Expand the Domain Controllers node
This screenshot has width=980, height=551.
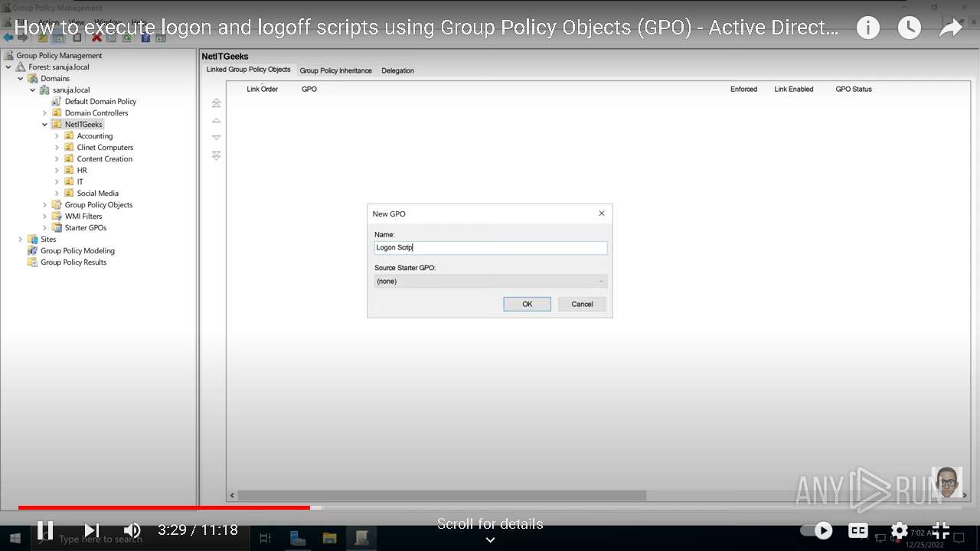click(44, 112)
